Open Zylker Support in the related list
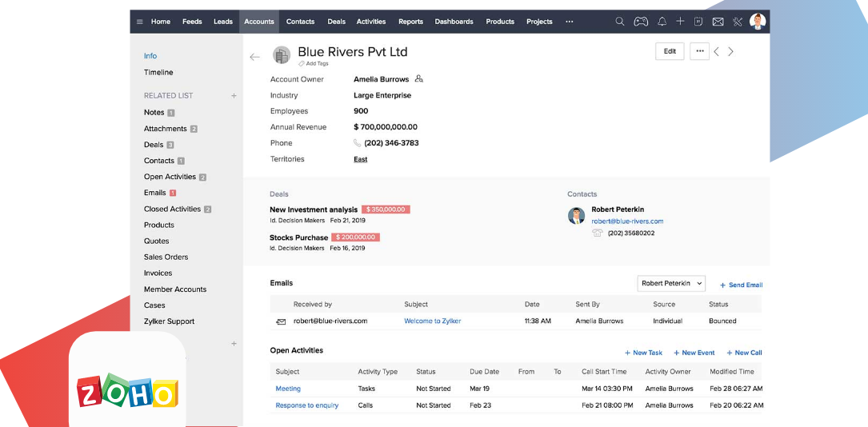 tap(169, 321)
